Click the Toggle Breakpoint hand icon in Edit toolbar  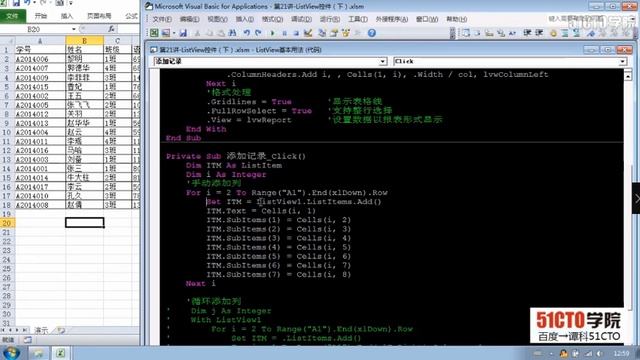pos(553,33)
